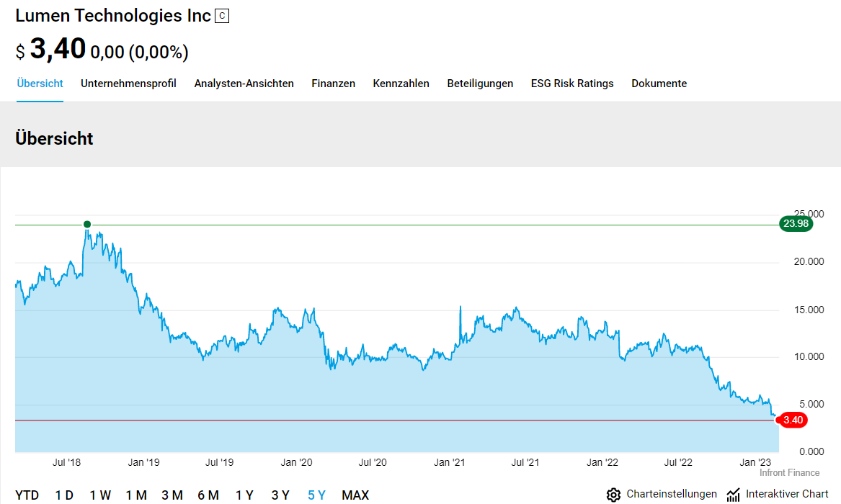The image size is (841, 504).
Task: Open the Beteiligungen tab
Action: click(480, 84)
